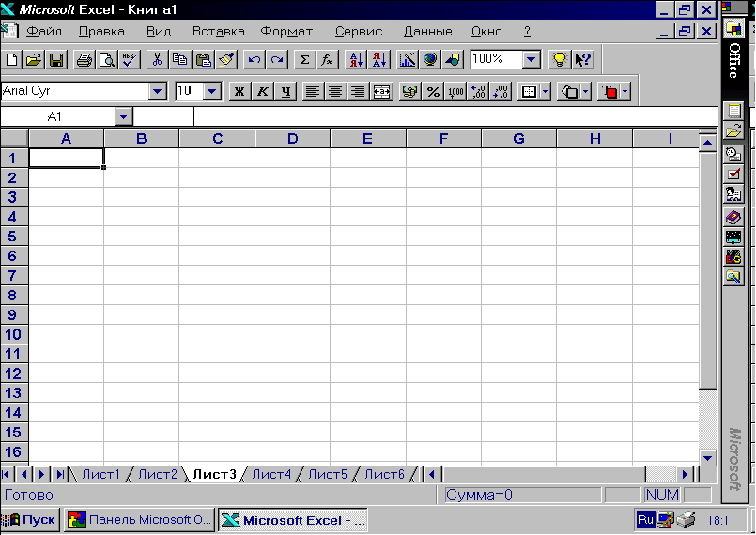Open the Вставка menu
This screenshot has width=756, height=535.
point(219,31)
